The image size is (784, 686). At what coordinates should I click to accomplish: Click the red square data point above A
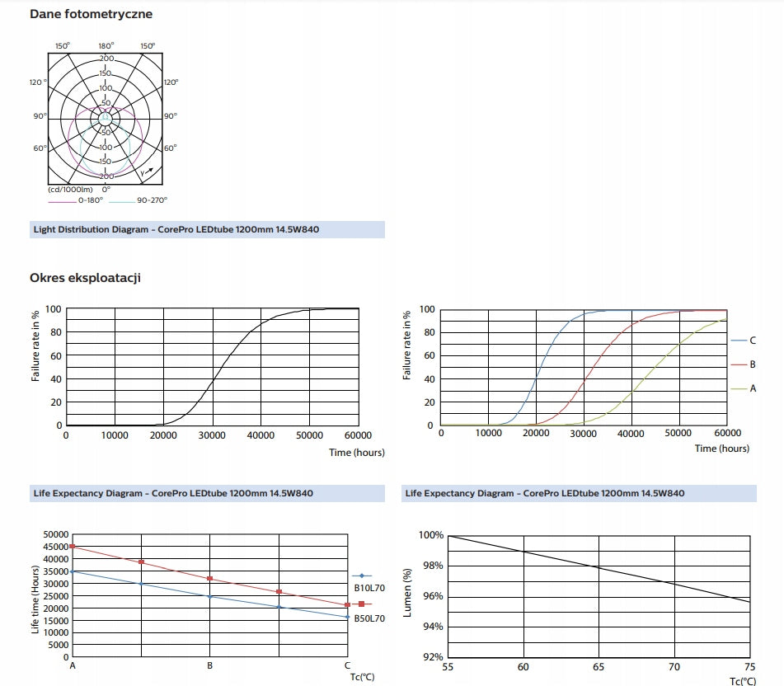coord(73,547)
